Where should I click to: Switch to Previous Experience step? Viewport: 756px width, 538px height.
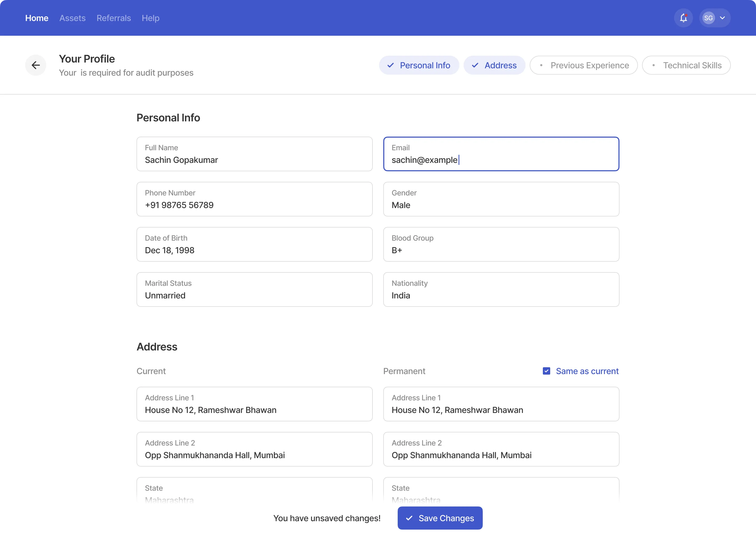point(583,65)
